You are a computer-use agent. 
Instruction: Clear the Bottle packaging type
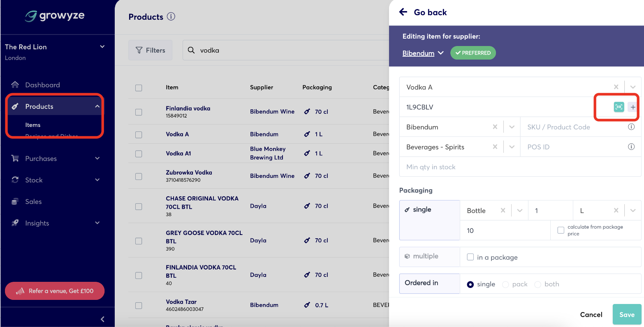(503, 210)
